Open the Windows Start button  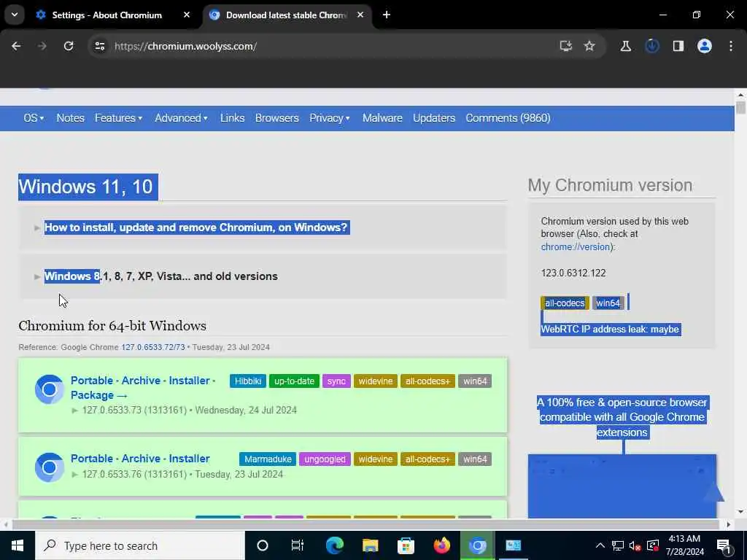(18, 545)
